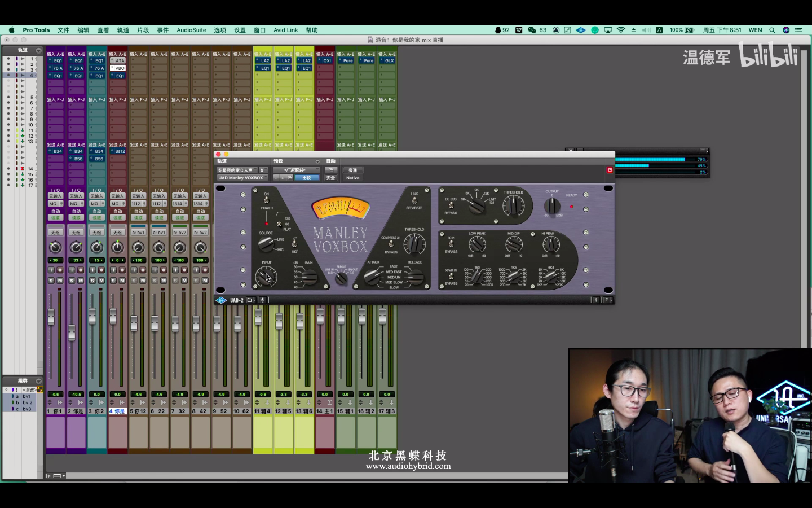Open the ATA insert on track 4

(118, 61)
